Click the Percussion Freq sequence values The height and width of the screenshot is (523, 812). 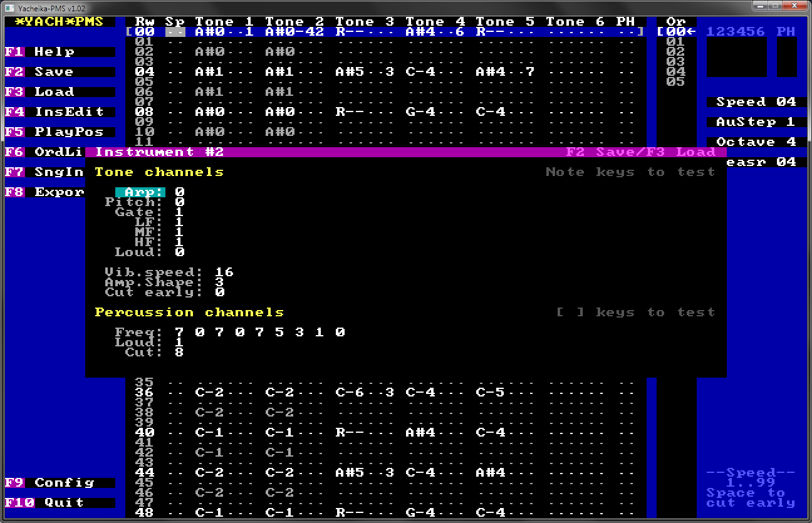pos(259,333)
